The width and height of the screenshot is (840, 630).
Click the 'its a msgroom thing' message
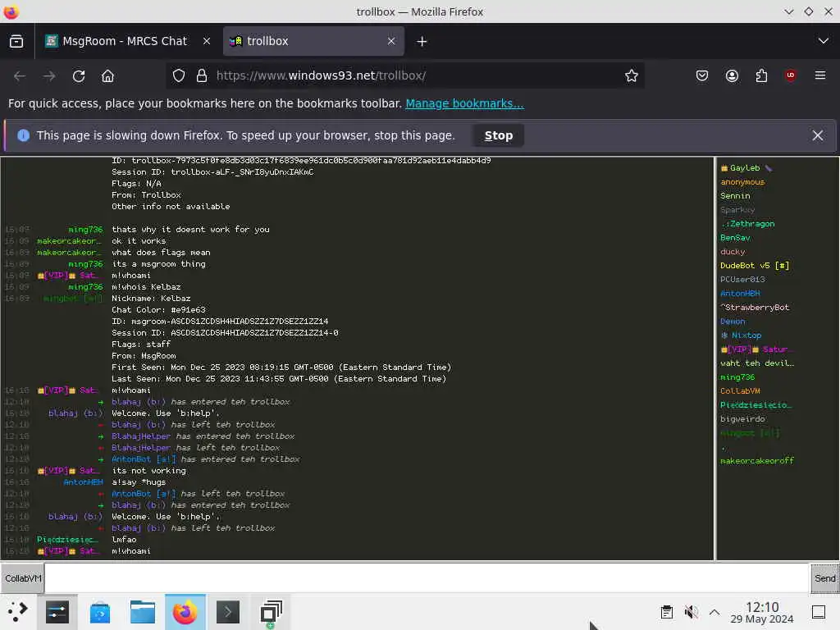158,264
